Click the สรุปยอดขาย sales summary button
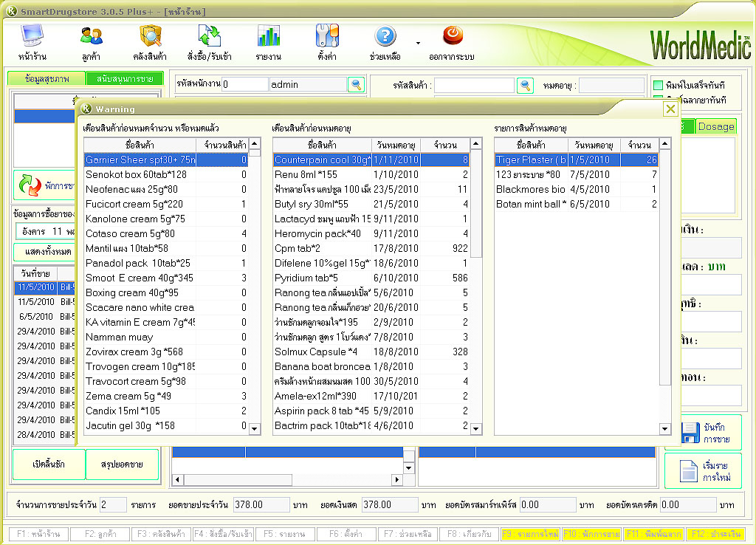756x545 pixels. point(122,465)
